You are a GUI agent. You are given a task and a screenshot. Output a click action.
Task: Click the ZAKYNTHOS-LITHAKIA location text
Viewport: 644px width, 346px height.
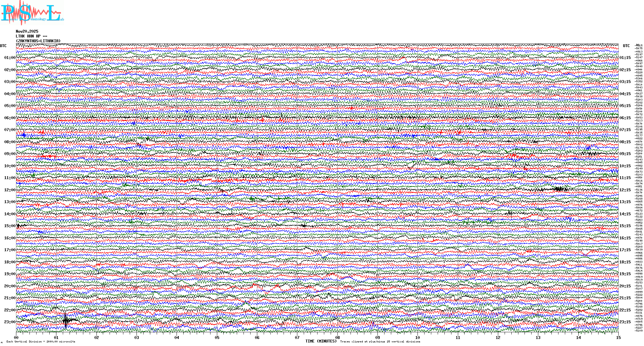[x=38, y=41]
